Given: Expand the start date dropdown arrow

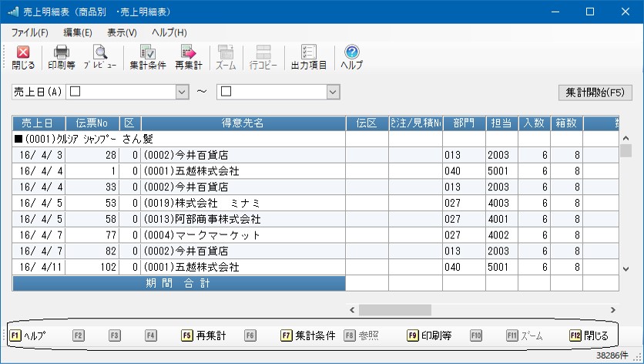Looking at the screenshot, I should click(182, 92).
